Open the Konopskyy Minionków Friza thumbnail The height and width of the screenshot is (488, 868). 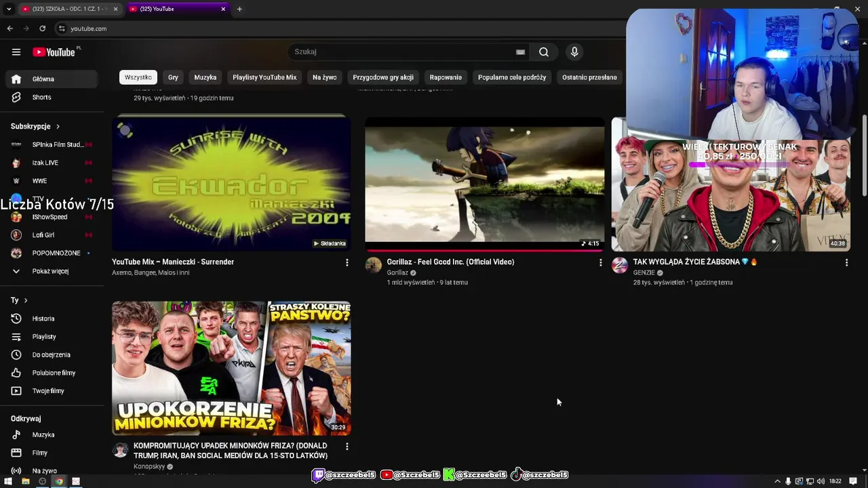231,368
